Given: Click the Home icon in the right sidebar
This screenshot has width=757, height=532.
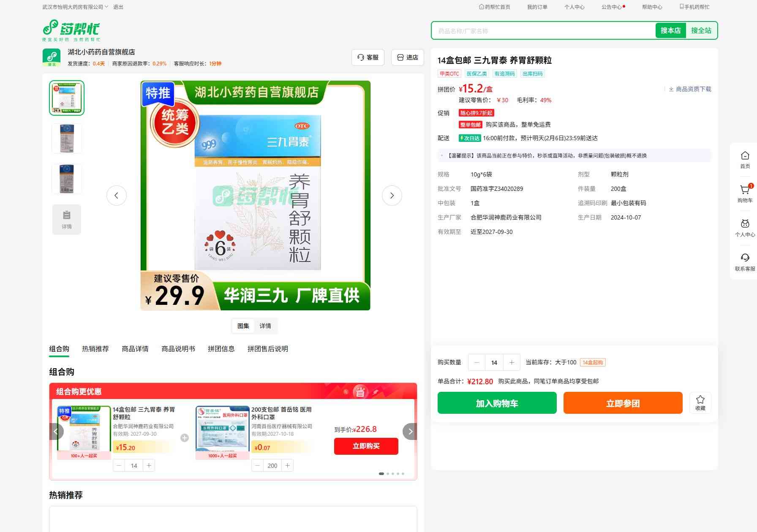Looking at the screenshot, I should click(x=745, y=160).
